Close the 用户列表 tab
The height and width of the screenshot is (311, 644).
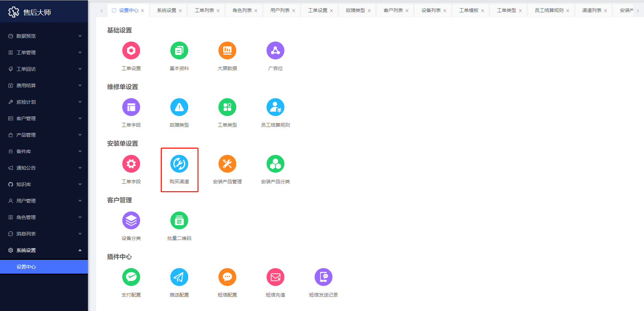click(x=294, y=11)
